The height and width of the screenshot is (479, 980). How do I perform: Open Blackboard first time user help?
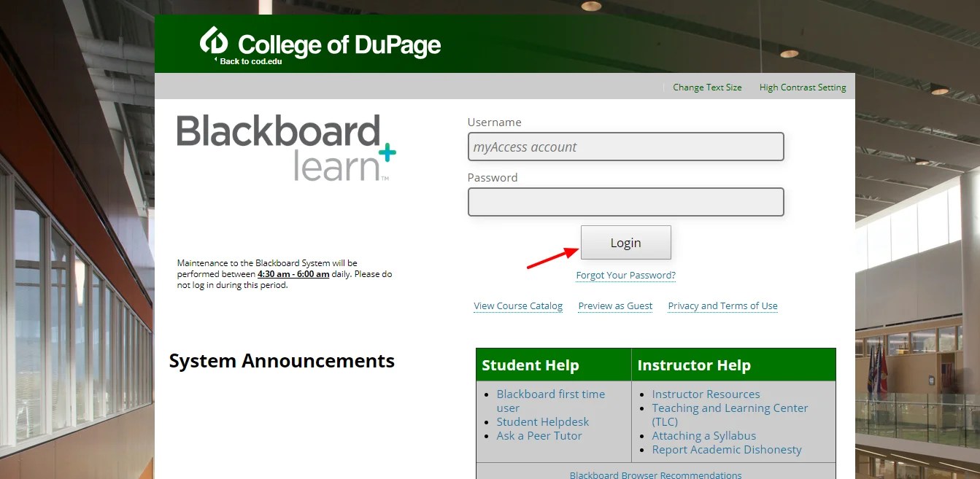tap(551, 401)
